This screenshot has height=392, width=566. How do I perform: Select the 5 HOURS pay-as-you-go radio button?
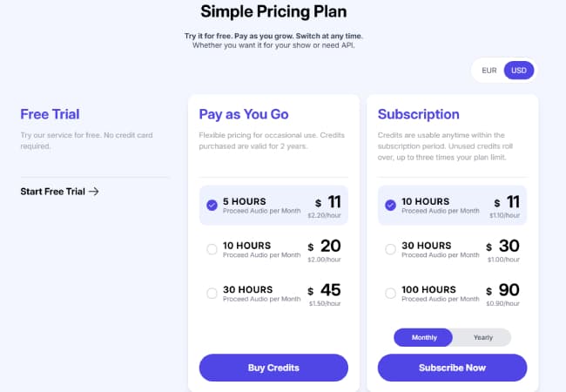pos(212,206)
